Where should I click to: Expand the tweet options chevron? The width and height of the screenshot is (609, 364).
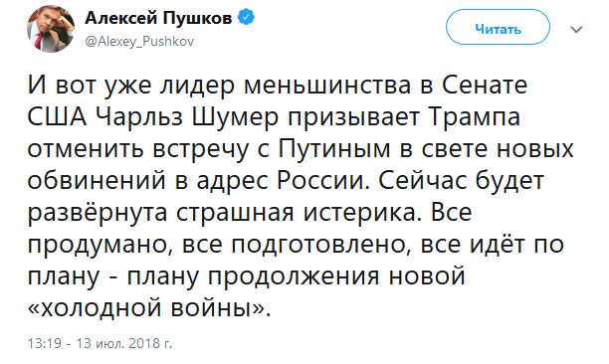click(576, 30)
